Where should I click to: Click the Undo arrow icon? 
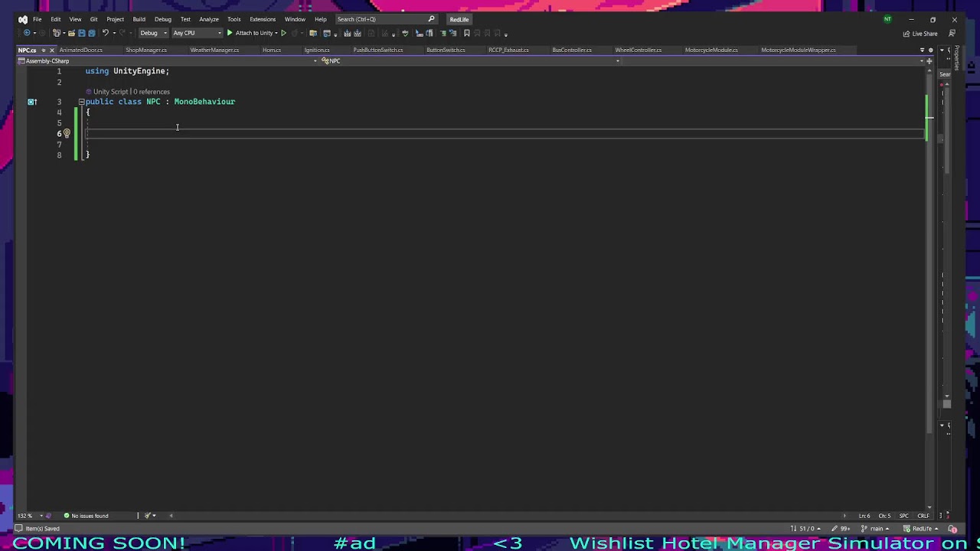[x=106, y=33]
